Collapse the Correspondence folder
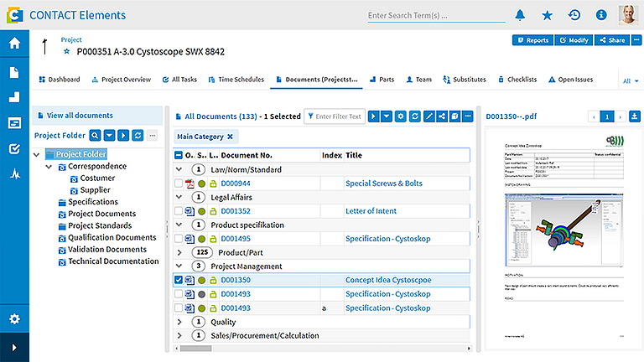Screen dimensions: 644x362 click(x=49, y=167)
